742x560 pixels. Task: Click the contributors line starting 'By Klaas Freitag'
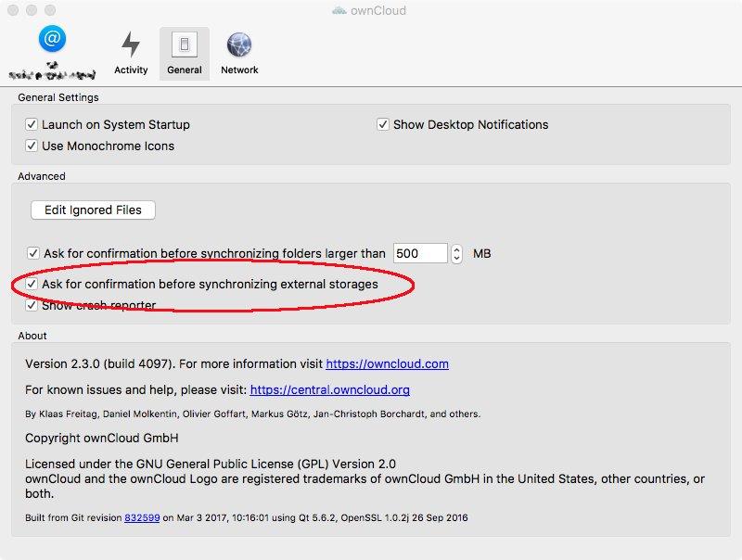(252, 414)
